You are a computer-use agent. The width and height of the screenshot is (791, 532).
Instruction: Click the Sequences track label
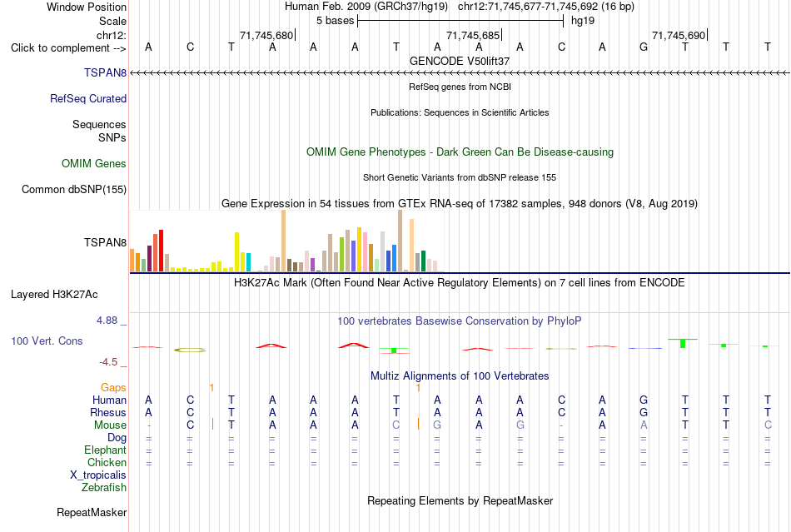[99, 124]
